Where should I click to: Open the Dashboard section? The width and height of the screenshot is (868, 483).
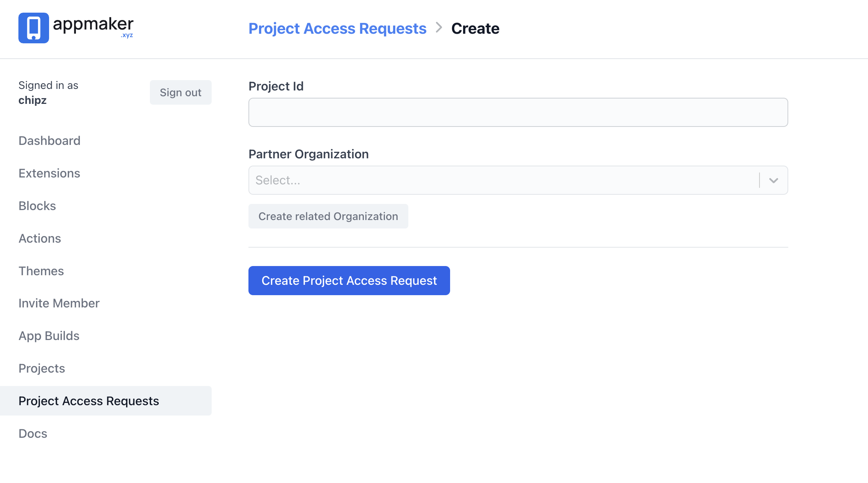point(49,140)
